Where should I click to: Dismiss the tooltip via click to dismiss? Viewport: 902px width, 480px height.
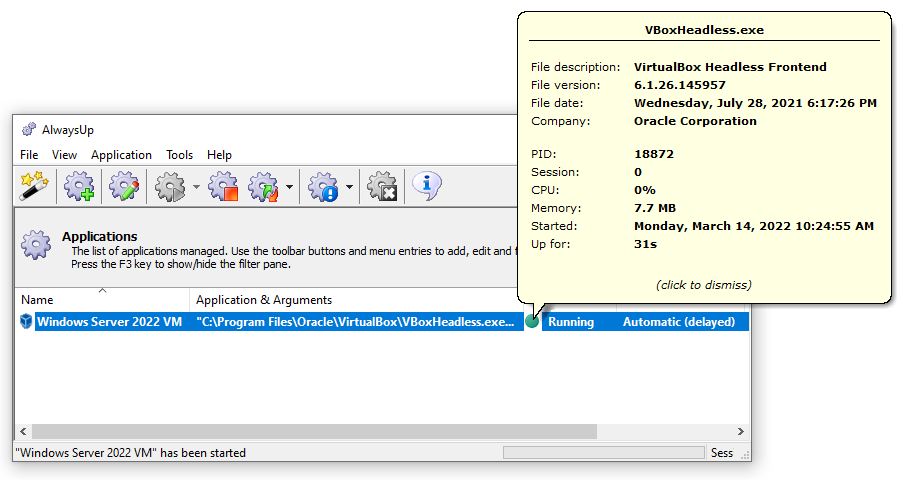click(x=704, y=285)
